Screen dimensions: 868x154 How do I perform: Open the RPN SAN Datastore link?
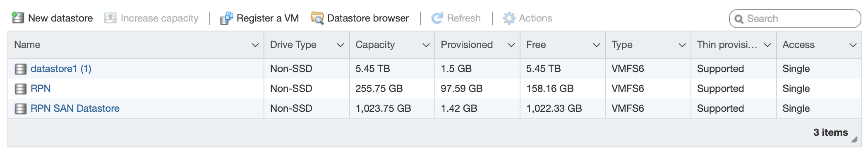click(75, 108)
